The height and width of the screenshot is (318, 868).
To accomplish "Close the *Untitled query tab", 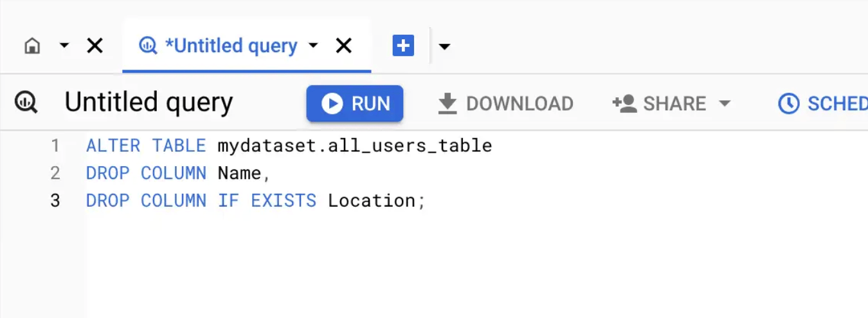I will click(x=344, y=46).
